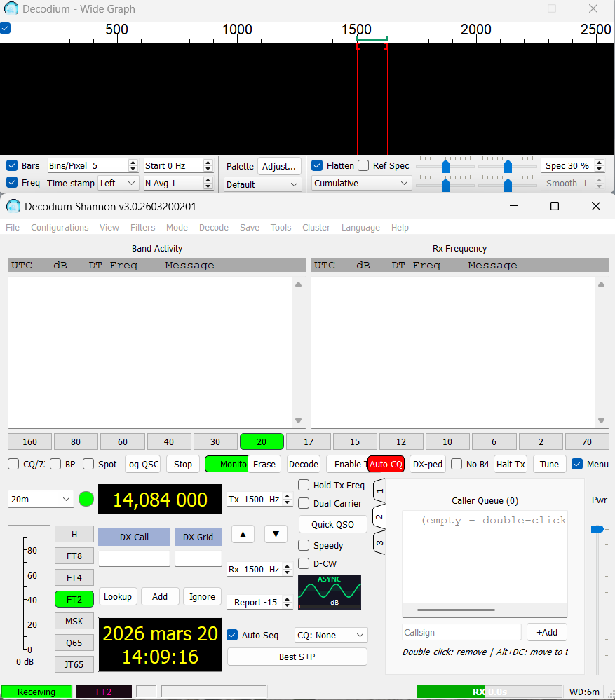Click the DX Call input field
Image resolution: width=615 pixels, height=700 pixels.
pyautogui.click(x=134, y=558)
